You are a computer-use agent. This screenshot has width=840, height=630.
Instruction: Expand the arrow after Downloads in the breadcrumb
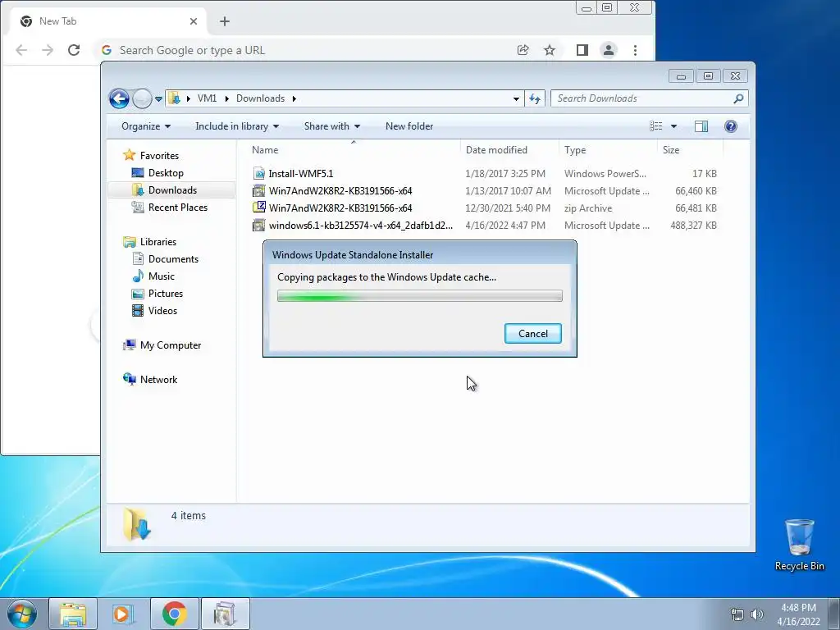(294, 98)
